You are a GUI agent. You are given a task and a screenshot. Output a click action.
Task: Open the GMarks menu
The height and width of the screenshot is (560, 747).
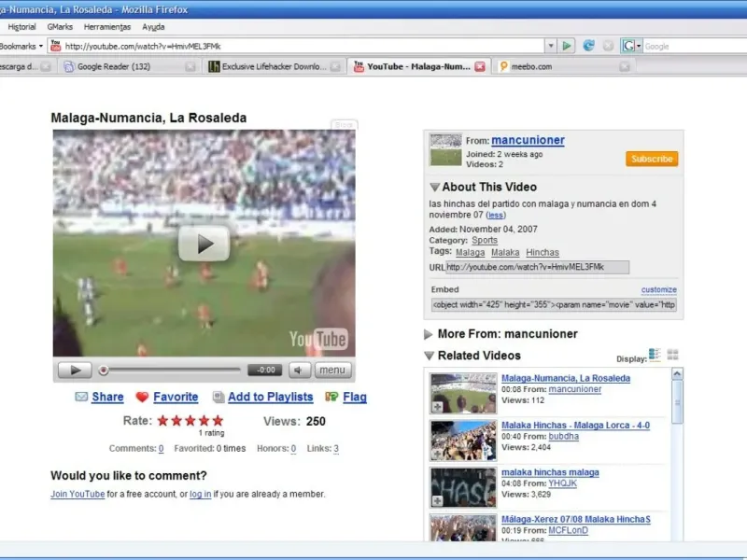60,27
